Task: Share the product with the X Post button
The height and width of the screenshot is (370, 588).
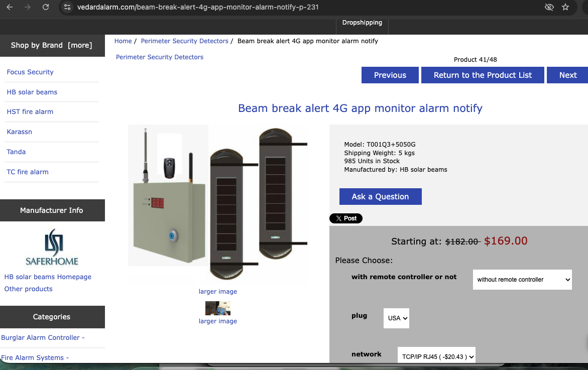Action: [345, 218]
